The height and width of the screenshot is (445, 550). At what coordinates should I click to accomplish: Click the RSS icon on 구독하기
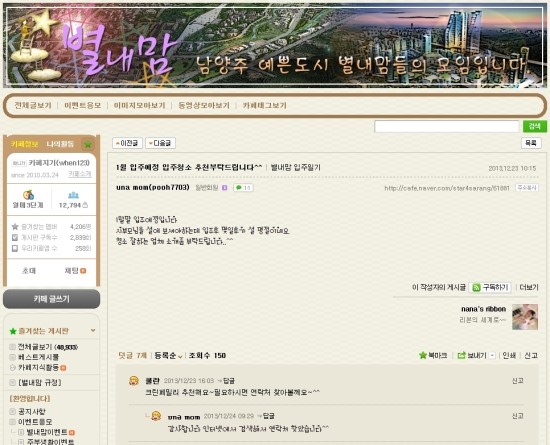pyautogui.click(x=476, y=288)
